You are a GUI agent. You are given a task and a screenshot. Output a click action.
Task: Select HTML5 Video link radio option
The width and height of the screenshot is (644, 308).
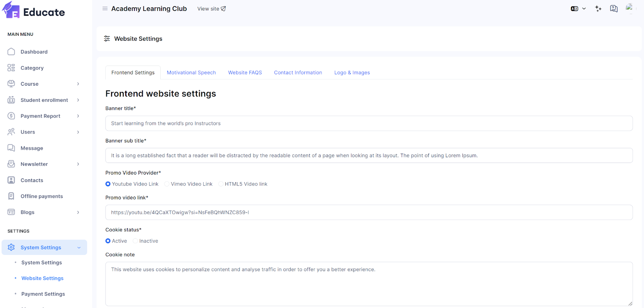pyautogui.click(x=221, y=184)
